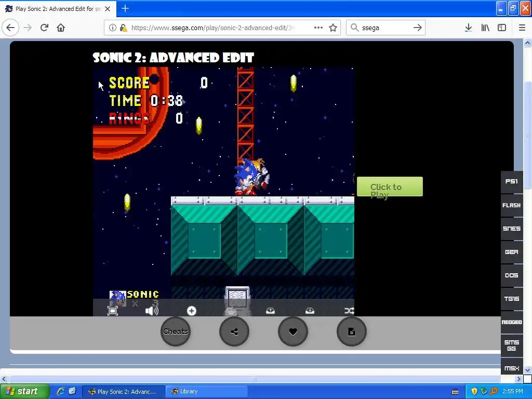Click the vertical scrollbar up arrow
Viewport: 532px width, 399px height.
(527, 43)
